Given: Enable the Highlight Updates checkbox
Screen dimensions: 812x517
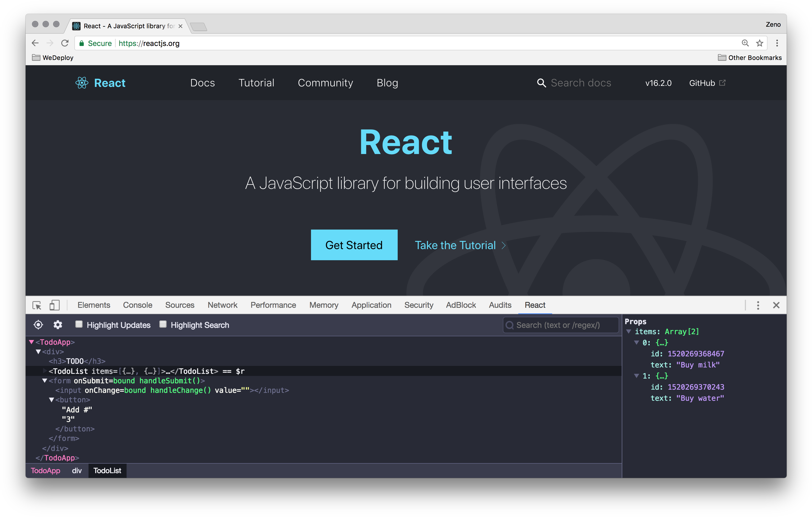Looking at the screenshot, I should tap(79, 324).
